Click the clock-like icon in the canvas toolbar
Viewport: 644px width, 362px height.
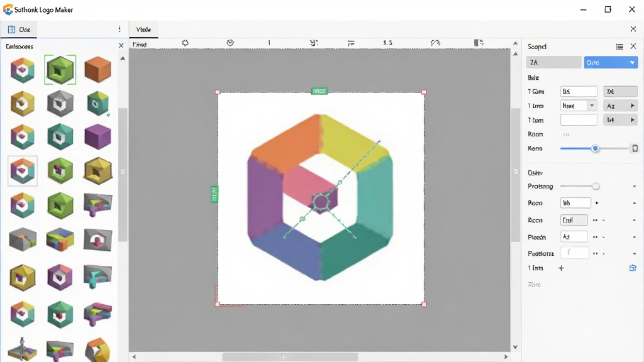(x=230, y=43)
